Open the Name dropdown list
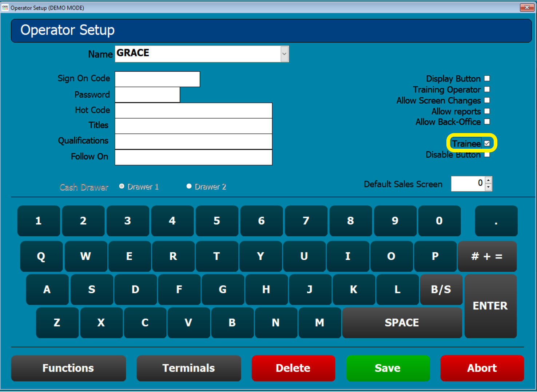 284,54
